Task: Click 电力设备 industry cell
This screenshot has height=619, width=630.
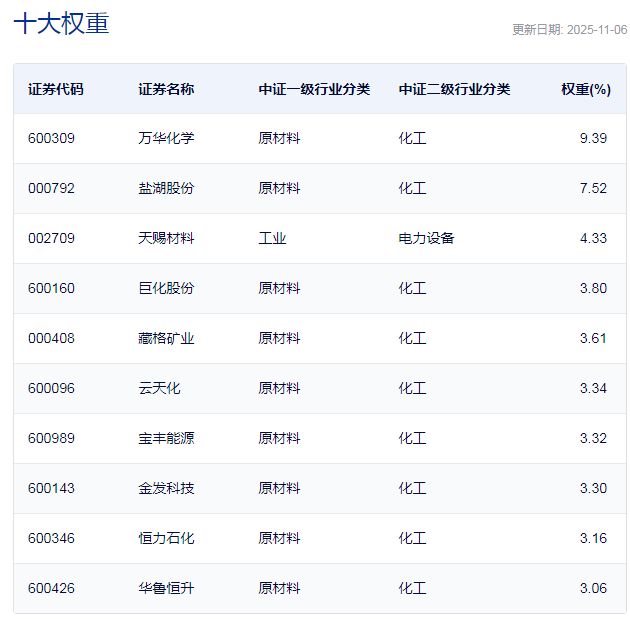Action: click(x=426, y=238)
